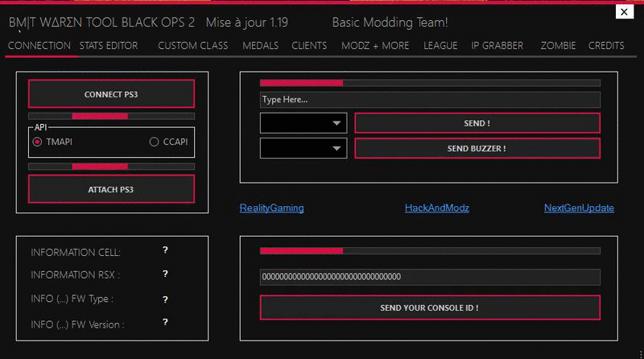Screen dimensions: 644x359
Task: Click the Basic Modding Team! title text
Action: pyautogui.click(x=390, y=23)
